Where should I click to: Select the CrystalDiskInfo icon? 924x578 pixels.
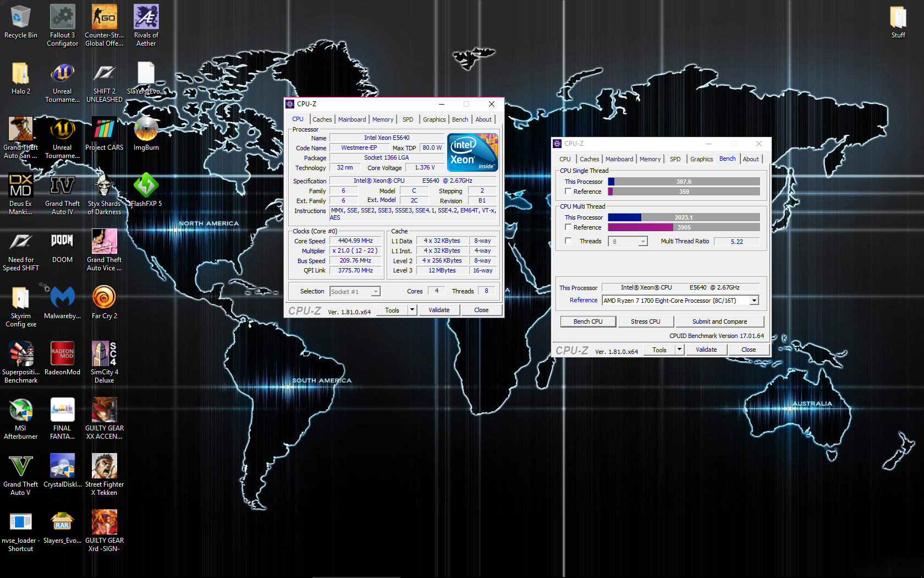(62, 471)
